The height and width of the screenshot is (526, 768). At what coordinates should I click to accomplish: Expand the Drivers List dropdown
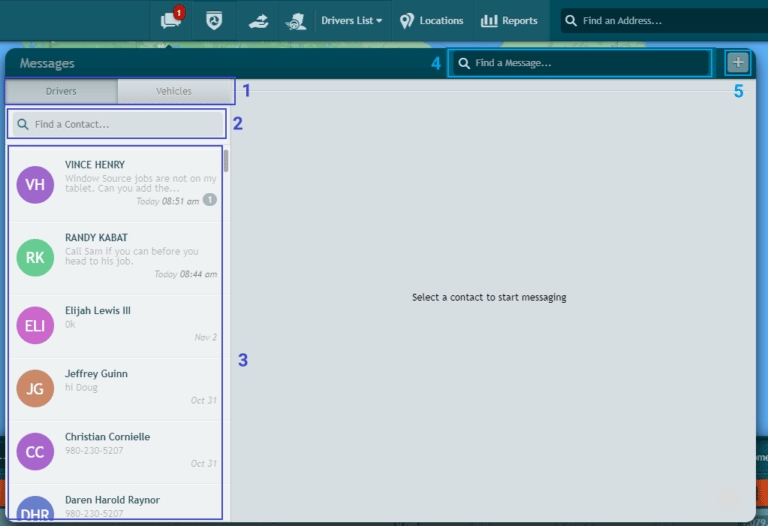(351, 21)
